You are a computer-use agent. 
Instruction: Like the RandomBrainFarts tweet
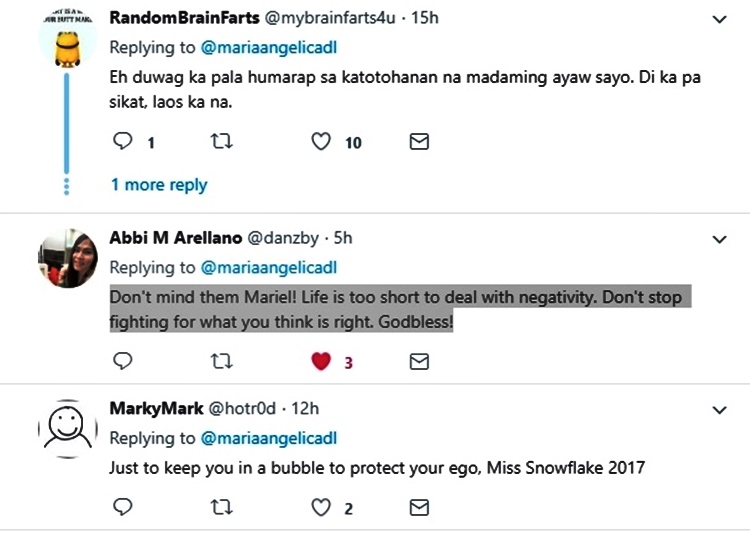point(321,142)
